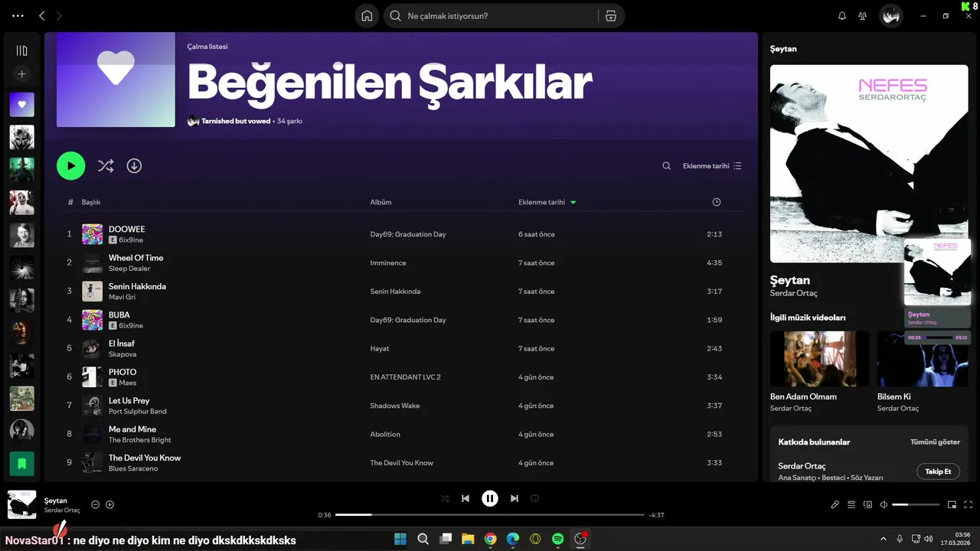Open Blues Saraceno artist under The Devil You Know

(x=133, y=468)
